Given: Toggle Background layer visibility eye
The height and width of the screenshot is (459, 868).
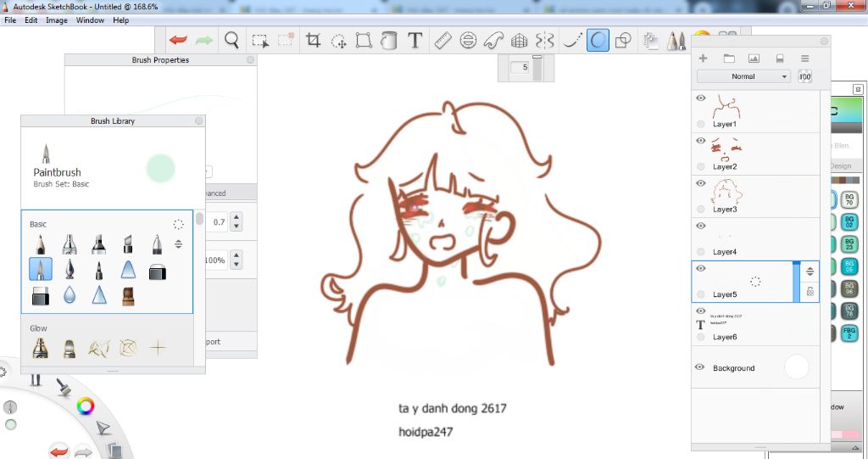Looking at the screenshot, I should [x=699, y=367].
